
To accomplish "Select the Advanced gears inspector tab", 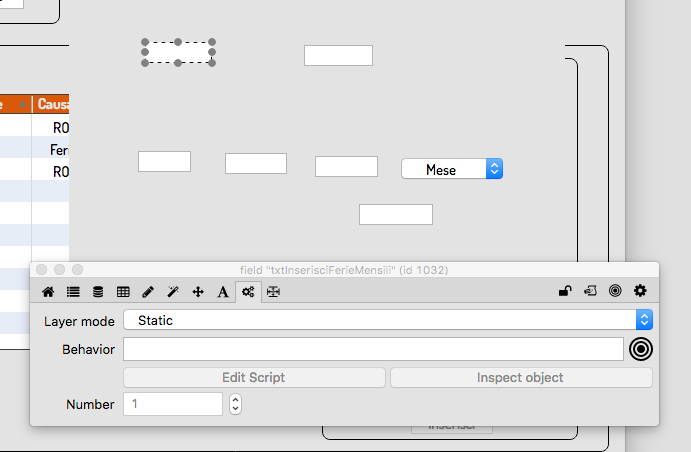I will pos(248,292).
